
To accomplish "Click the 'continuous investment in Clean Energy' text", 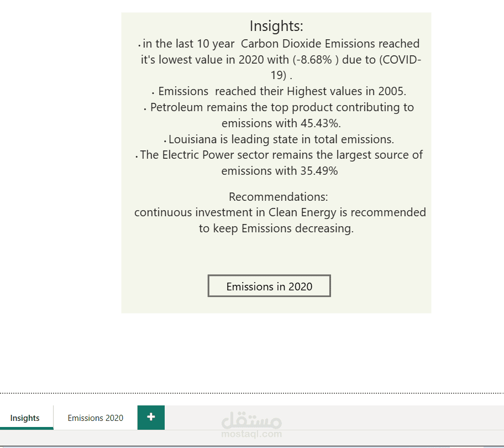I will pos(280,212).
